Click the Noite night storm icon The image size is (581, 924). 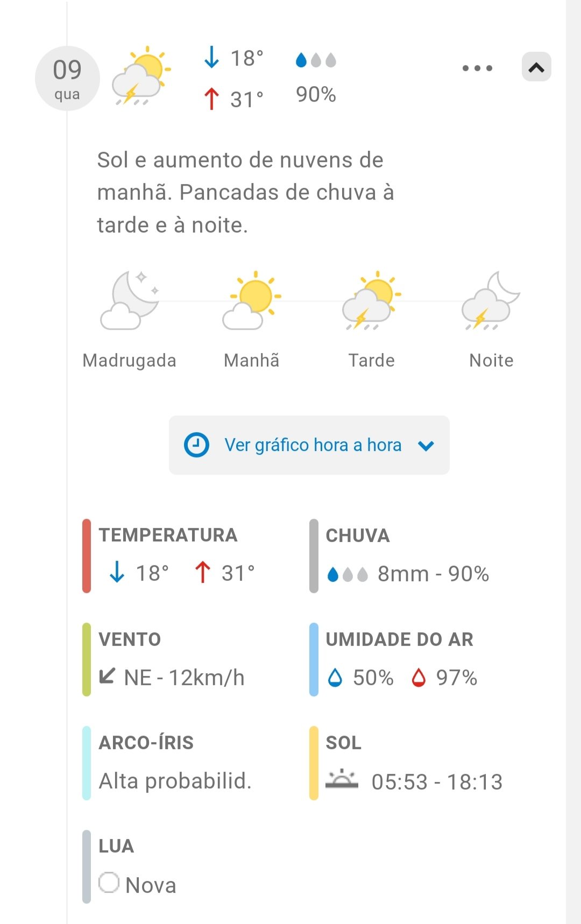[x=491, y=300]
